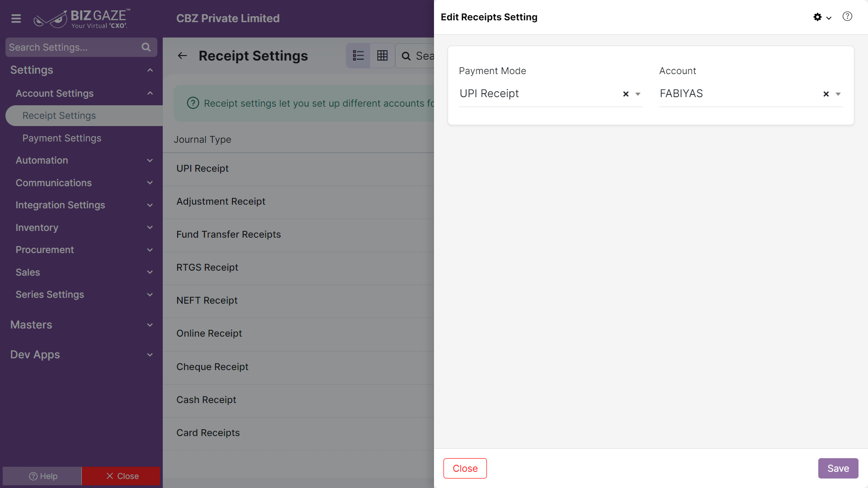Switch to list view icon
Viewport: 868px width, 488px height.
pyautogui.click(x=358, y=56)
